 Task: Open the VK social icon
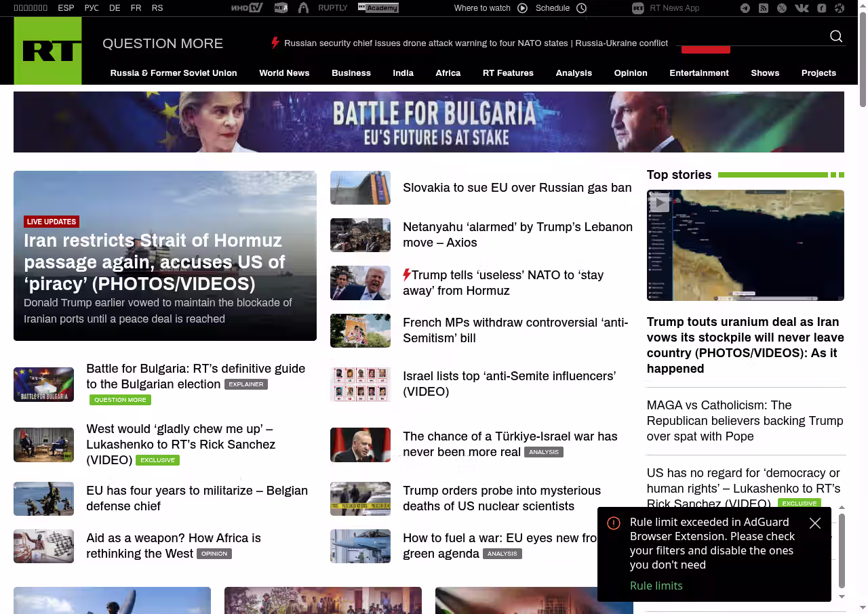(802, 8)
